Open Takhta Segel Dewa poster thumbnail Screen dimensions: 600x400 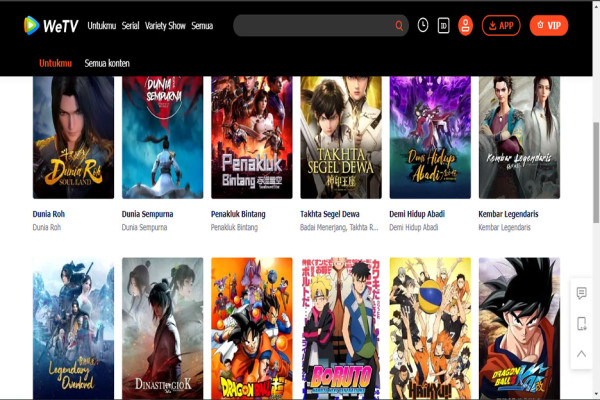point(341,137)
